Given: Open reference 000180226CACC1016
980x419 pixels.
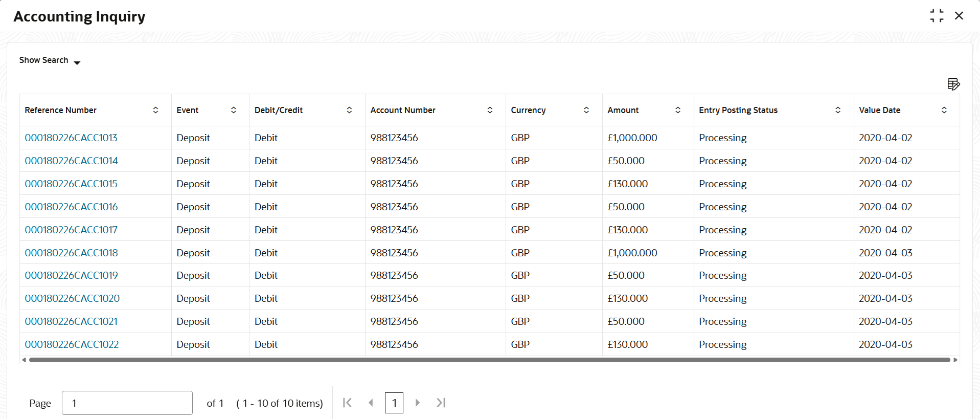Looking at the screenshot, I should (x=72, y=207).
